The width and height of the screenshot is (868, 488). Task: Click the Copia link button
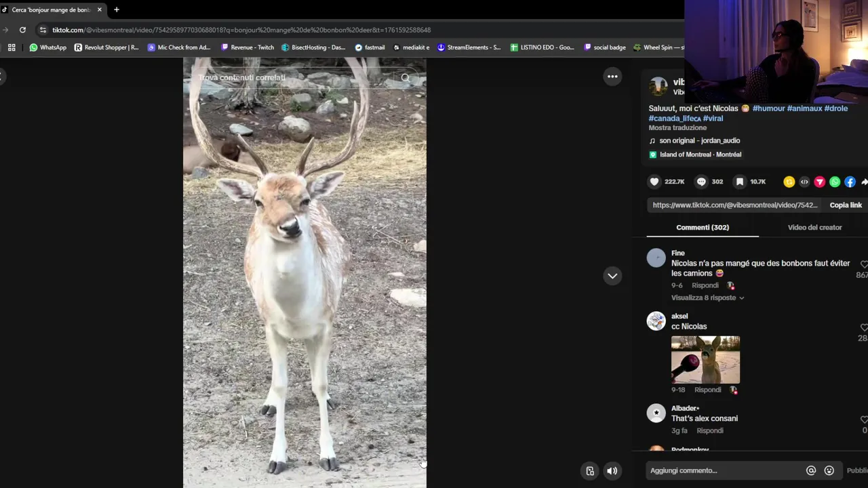(846, 205)
